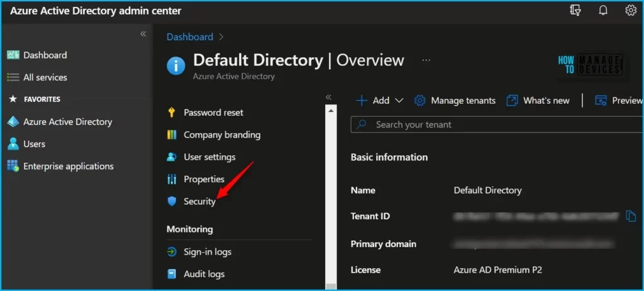The height and width of the screenshot is (291, 644).
Task: Open All services in the sidebar
Action: [45, 77]
